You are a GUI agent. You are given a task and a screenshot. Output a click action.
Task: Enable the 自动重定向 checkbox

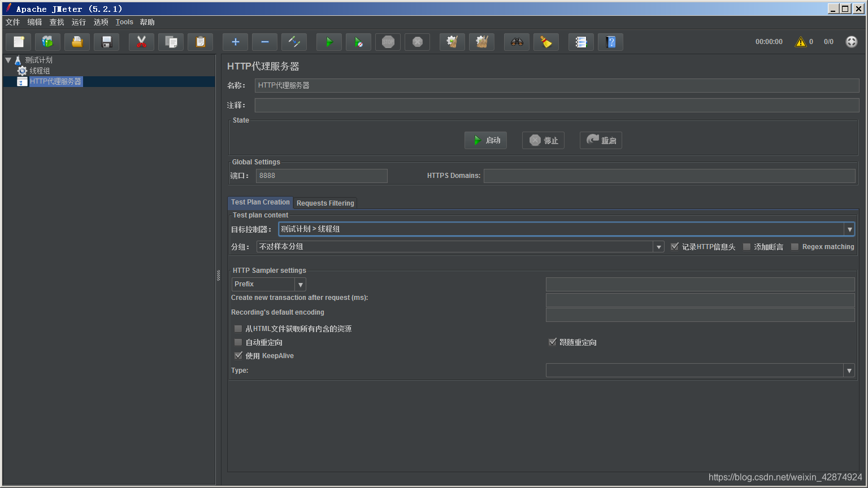(238, 342)
